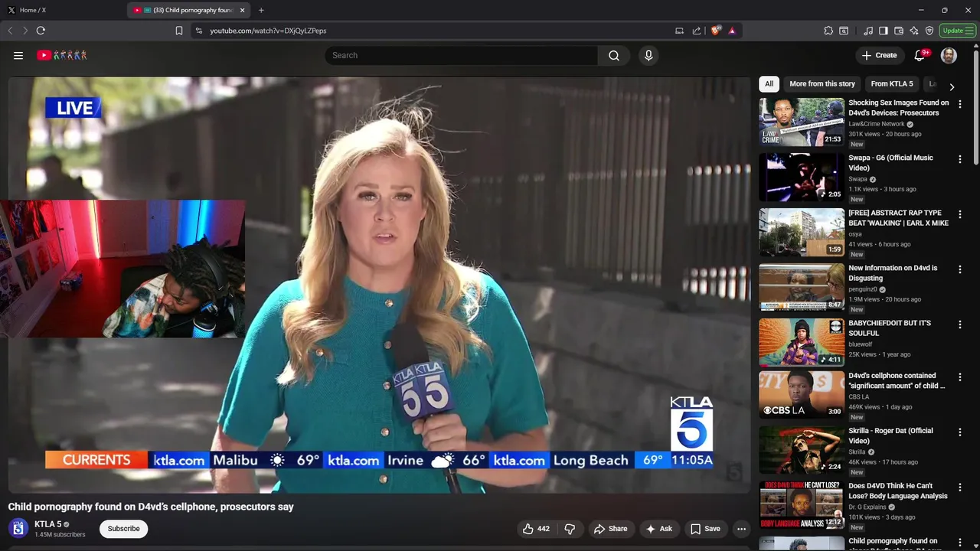
Task: Open options for CBS LA D4vd's cellphone video
Action: 960,377
